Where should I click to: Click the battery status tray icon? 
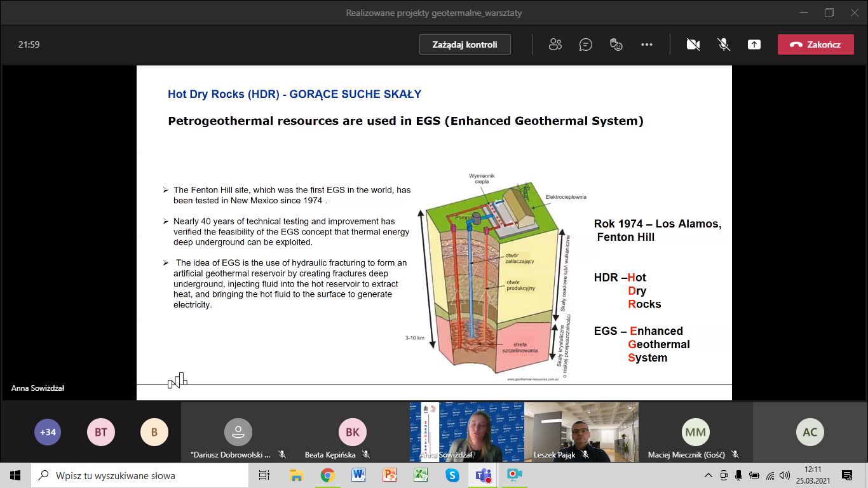coord(754,475)
